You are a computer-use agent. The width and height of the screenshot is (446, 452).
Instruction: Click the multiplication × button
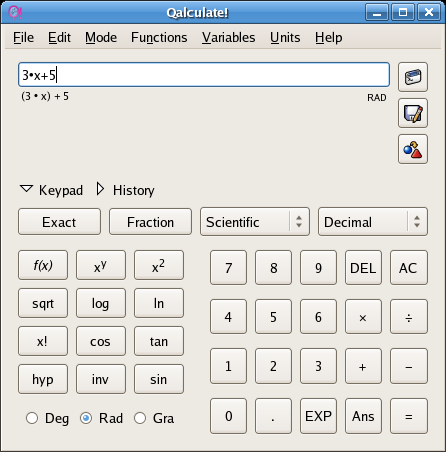(x=363, y=317)
